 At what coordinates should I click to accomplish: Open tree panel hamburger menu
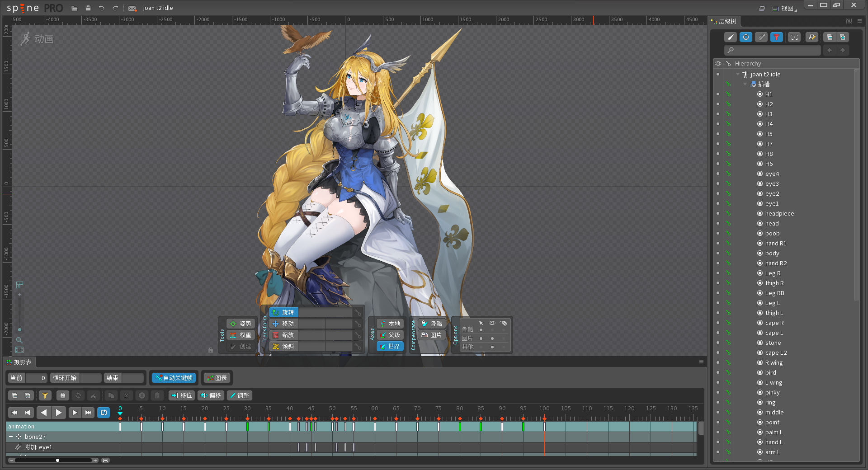pyautogui.click(x=859, y=21)
